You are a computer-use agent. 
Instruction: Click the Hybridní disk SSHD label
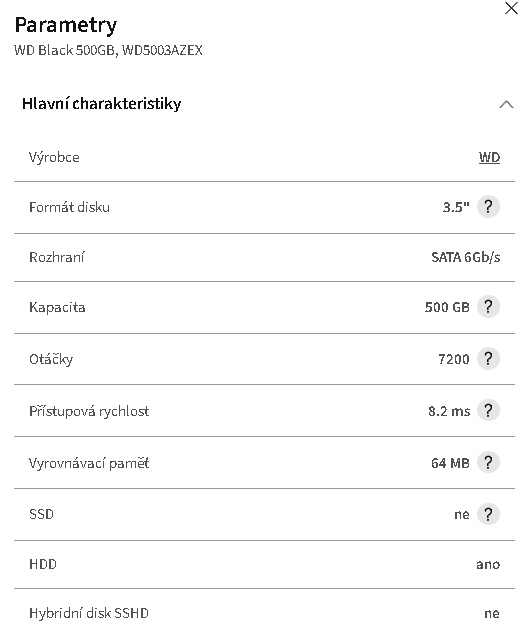[x=89, y=613]
